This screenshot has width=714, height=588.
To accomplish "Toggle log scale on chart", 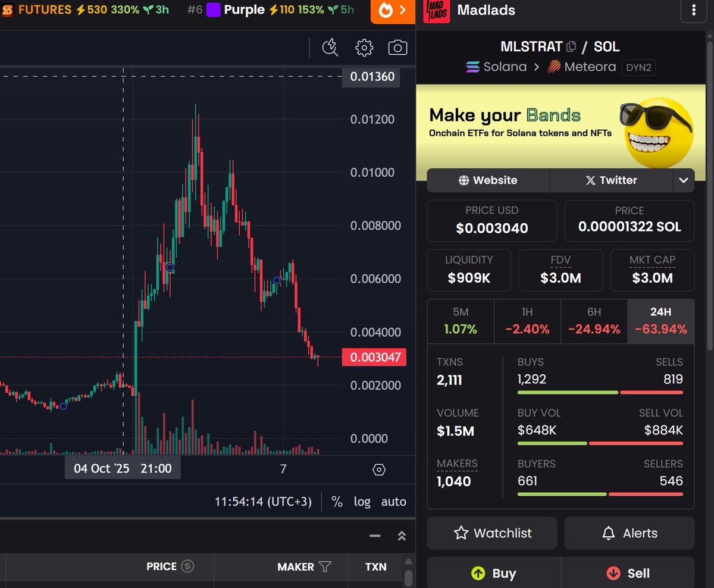I will pyautogui.click(x=362, y=502).
